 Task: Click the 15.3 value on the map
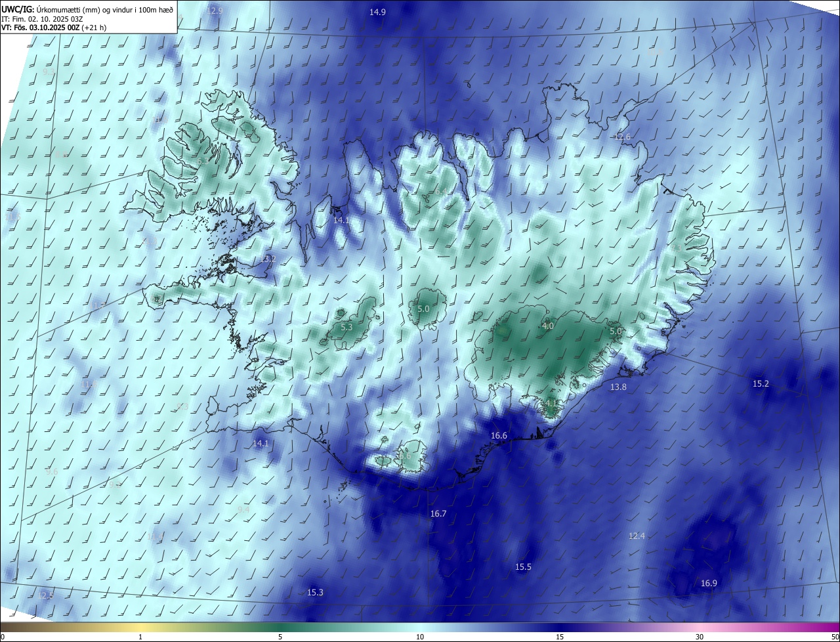click(315, 592)
